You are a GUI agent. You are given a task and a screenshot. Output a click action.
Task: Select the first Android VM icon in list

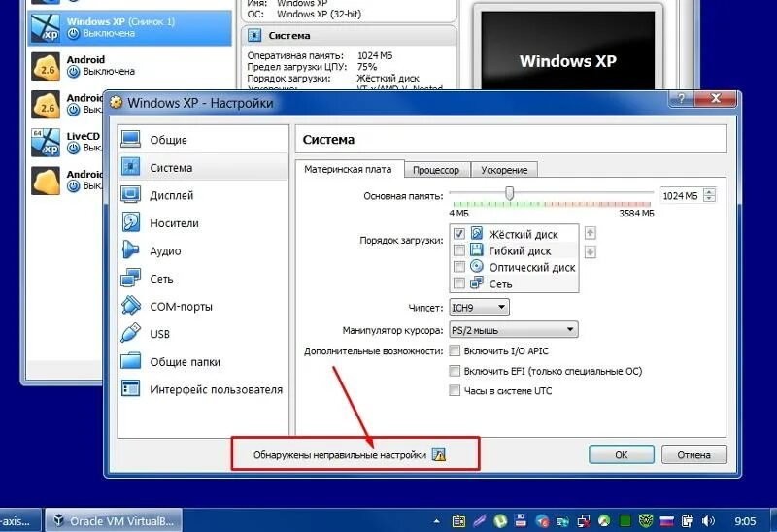click(x=46, y=66)
